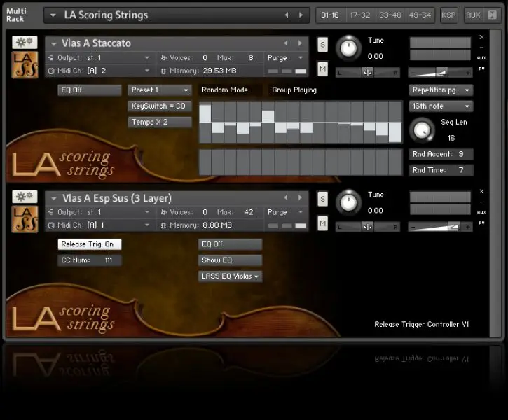Show AUX sends for Vlas A Esp Sus
508x420 pixels.
pos(482,212)
